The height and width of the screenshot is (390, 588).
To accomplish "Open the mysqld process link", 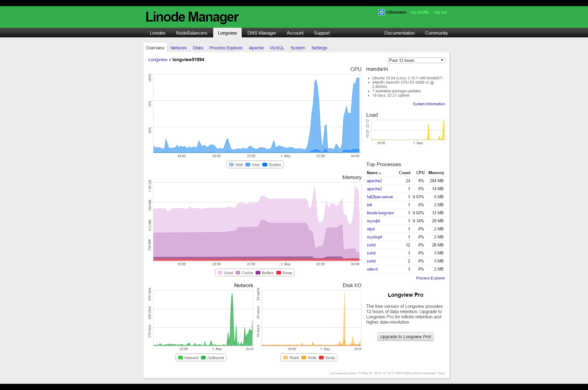I will click(373, 221).
